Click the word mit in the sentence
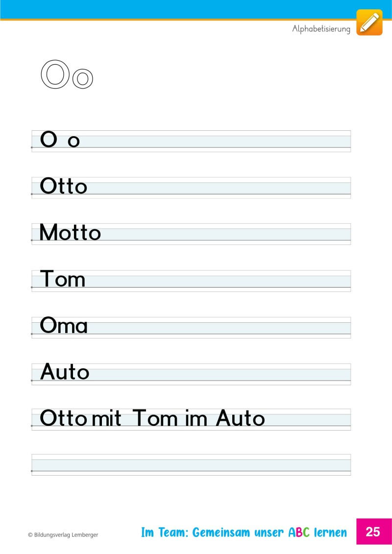The image size is (392, 554). coord(107,418)
